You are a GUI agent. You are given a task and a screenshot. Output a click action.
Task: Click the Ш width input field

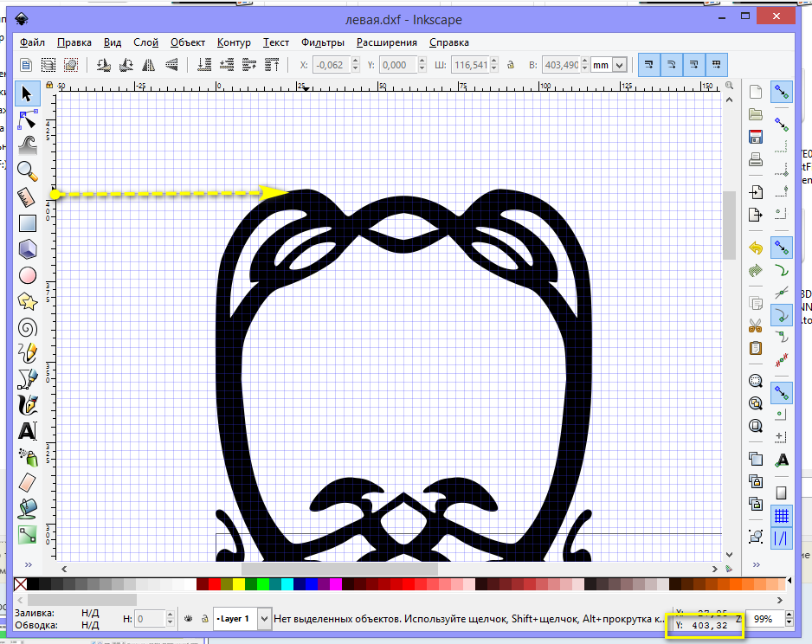click(471, 65)
